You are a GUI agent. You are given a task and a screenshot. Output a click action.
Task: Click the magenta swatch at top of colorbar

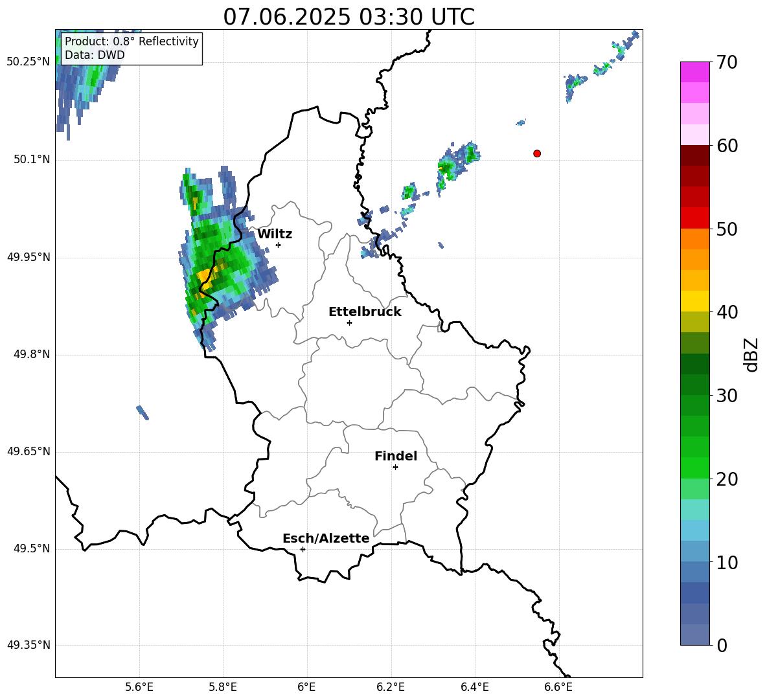[694, 72]
